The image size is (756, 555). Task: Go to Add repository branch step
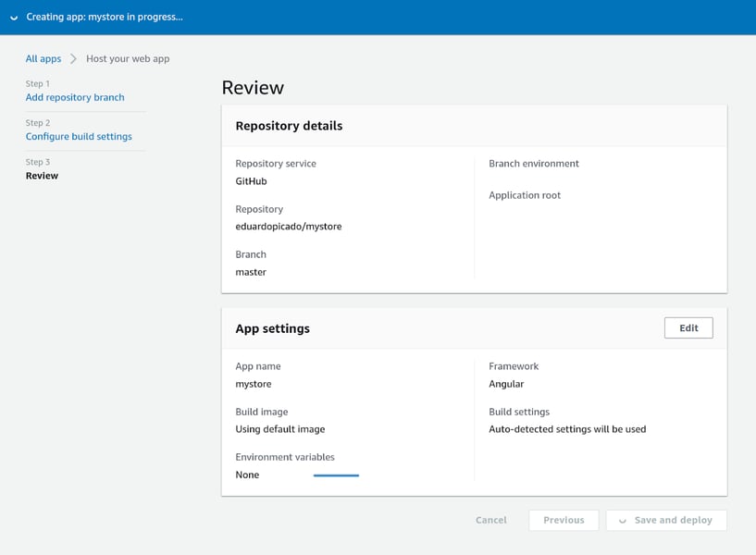pyautogui.click(x=75, y=97)
